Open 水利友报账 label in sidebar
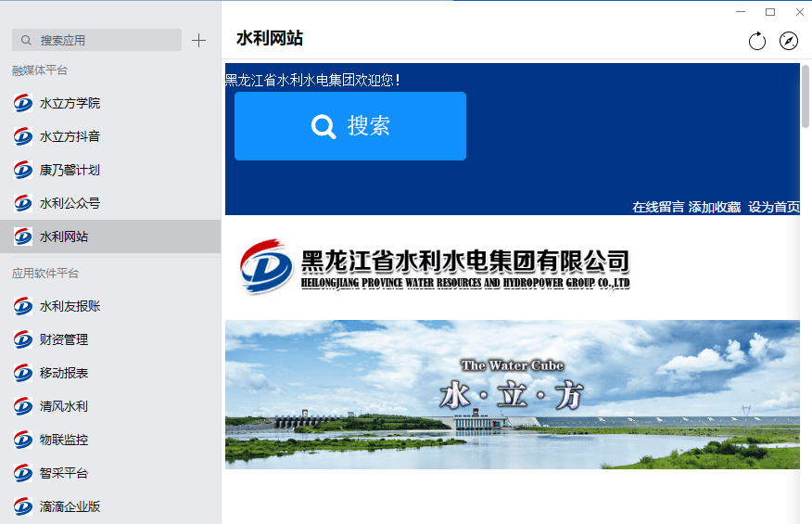 (70, 306)
